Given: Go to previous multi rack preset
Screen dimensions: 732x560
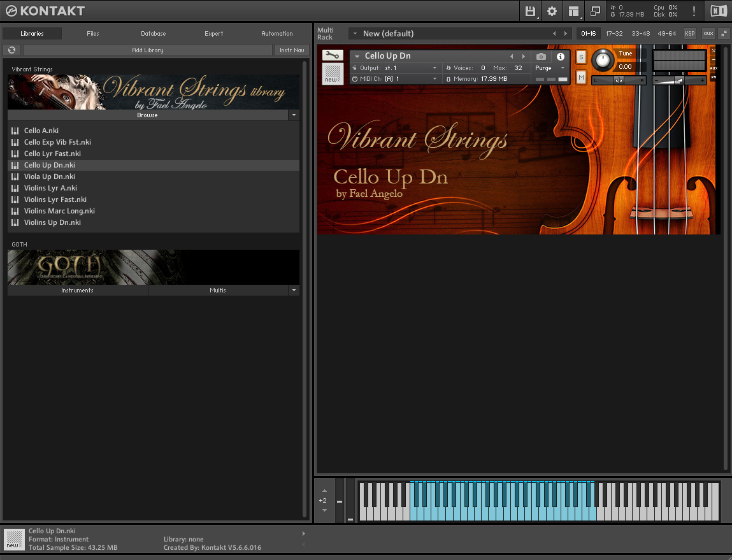Looking at the screenshot, I should (554, 34).
